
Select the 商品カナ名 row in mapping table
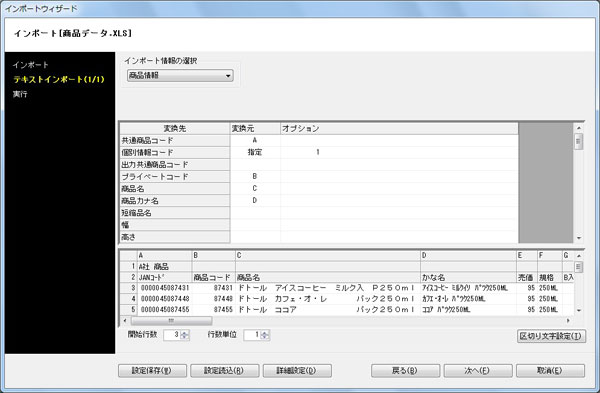[x=318, y=201]
